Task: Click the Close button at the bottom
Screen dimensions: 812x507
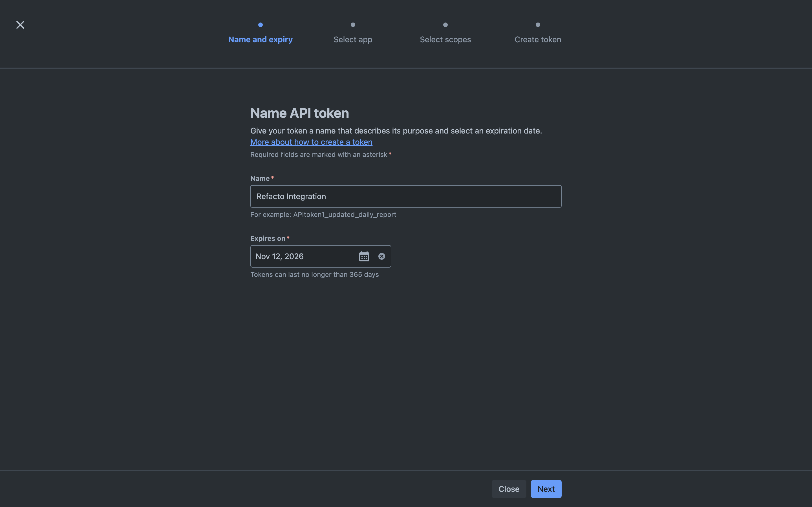Action: click(508, 489)
